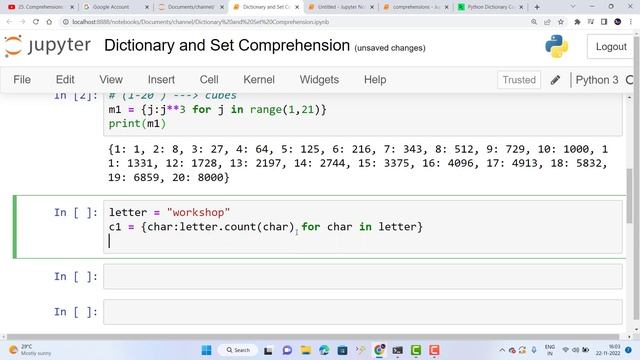Image resolution: width=640 pixels, height=360 pixels.
Task: Open the green Camtasia icon on taskbar
Action: pyautogui.click(x=416, y=350)
